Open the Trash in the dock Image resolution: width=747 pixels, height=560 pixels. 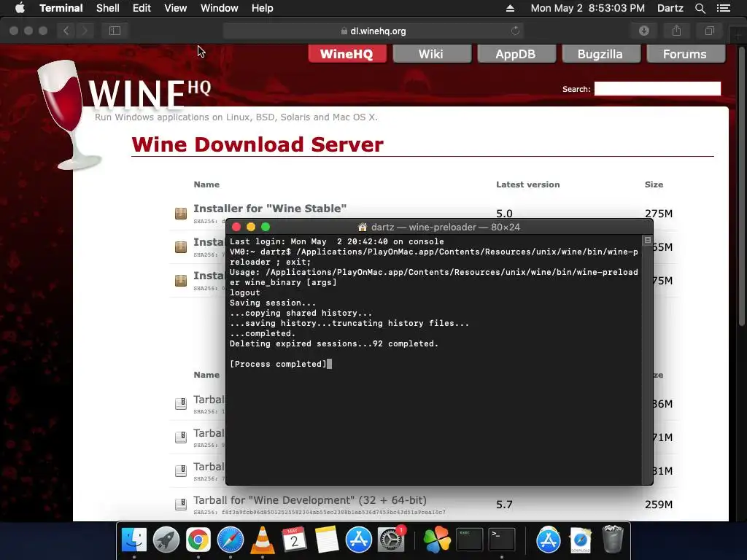613,539
